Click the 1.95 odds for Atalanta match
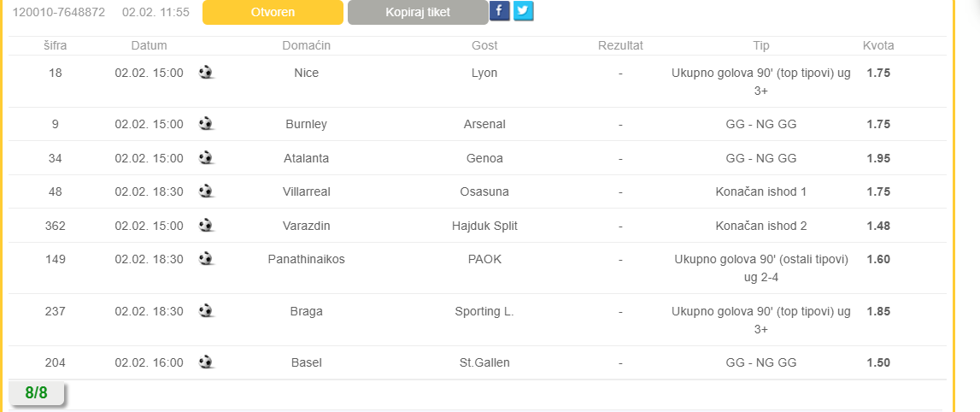 (x=878, y=158)
